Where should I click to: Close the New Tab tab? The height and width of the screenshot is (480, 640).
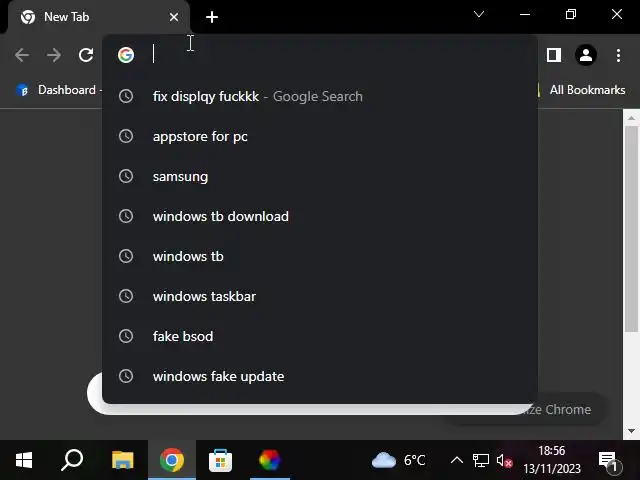[x=174, y=17]
